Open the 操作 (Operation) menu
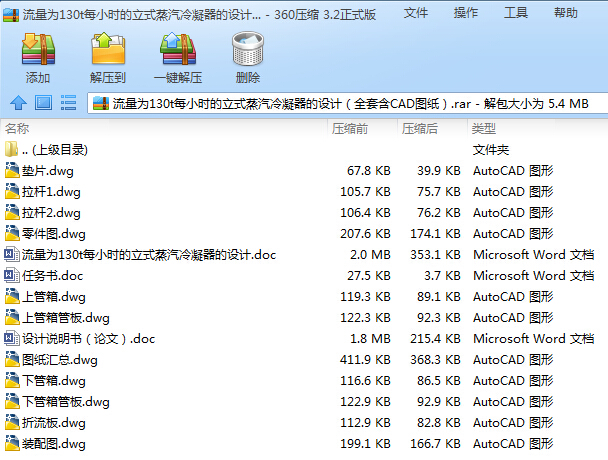The height and width of the screenshot is (460, 608). [x=466, y=13]
